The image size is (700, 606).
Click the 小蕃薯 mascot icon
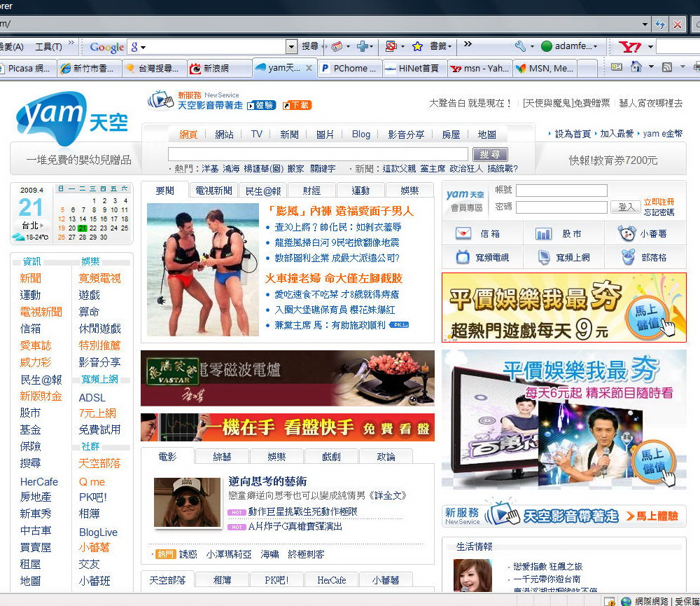click(x=626, y=233)
